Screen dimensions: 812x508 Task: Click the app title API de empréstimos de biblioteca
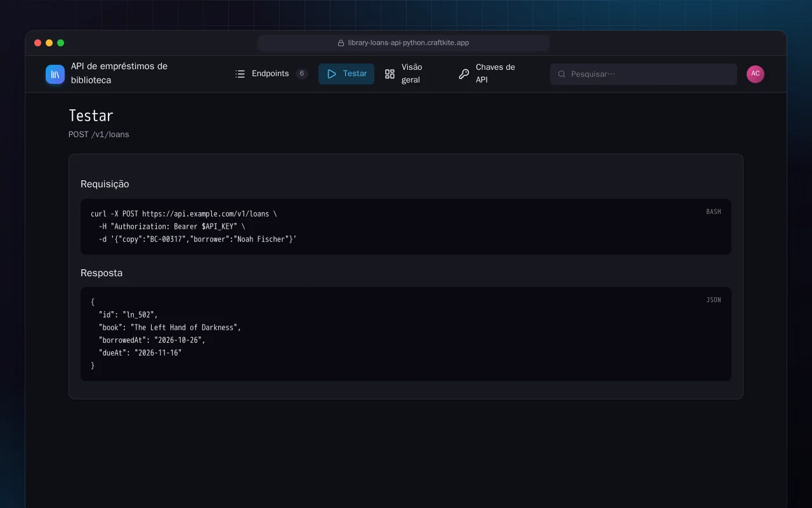tap(119, 74)
